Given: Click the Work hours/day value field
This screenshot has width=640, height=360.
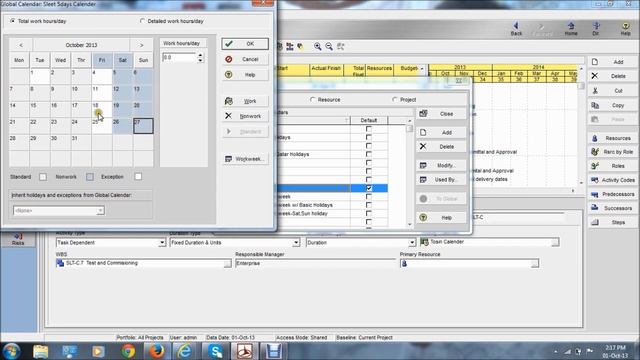Looking at the screenshot, I should [x=179, y=58].
